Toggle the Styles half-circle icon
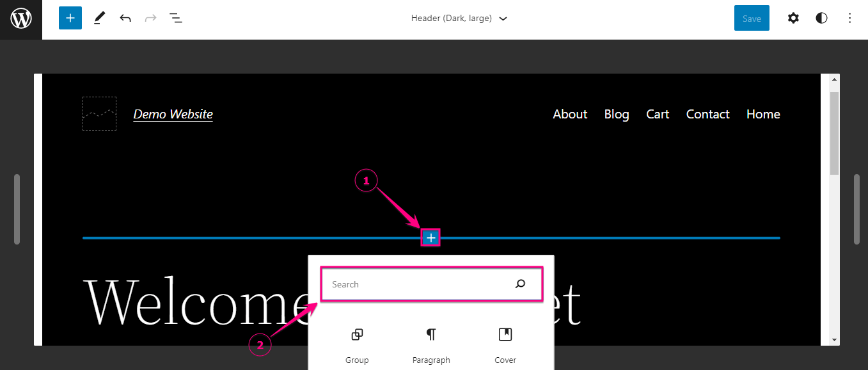 [x=821, y=18]
